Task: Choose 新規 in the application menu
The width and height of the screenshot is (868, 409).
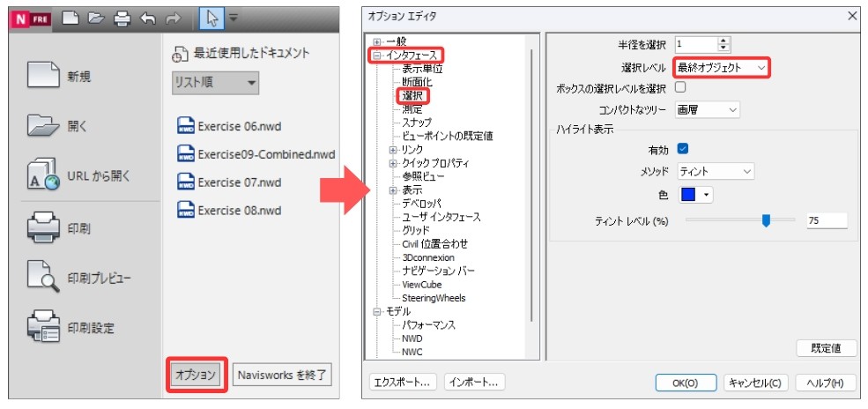Action: [59, 77]
